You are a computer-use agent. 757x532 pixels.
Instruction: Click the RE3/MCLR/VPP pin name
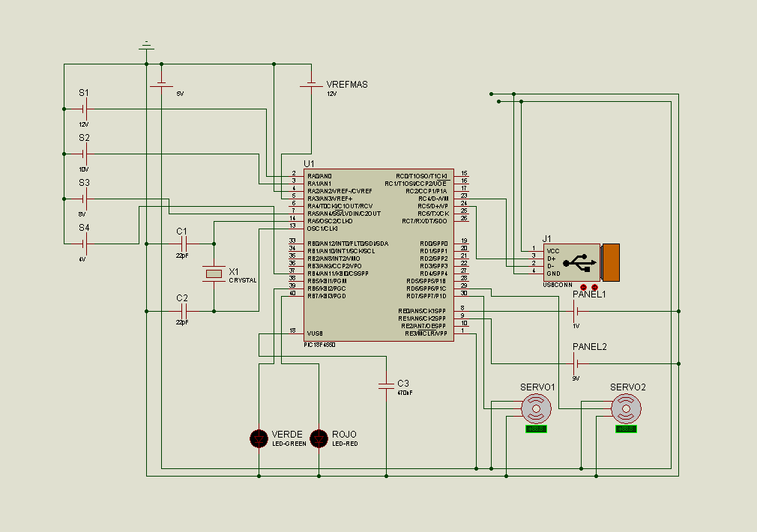426,333
